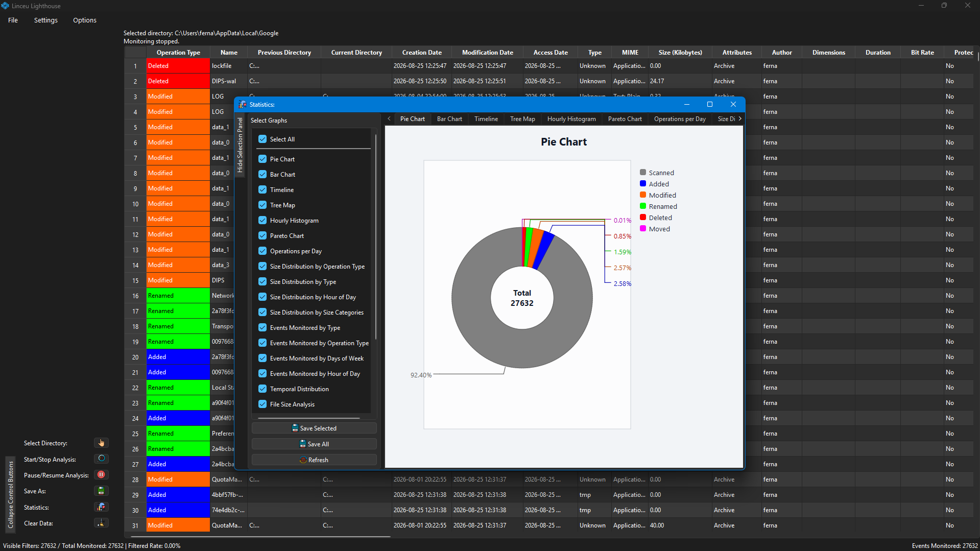
Task: Click the MIME column header
Action: [x=630, y=52]
